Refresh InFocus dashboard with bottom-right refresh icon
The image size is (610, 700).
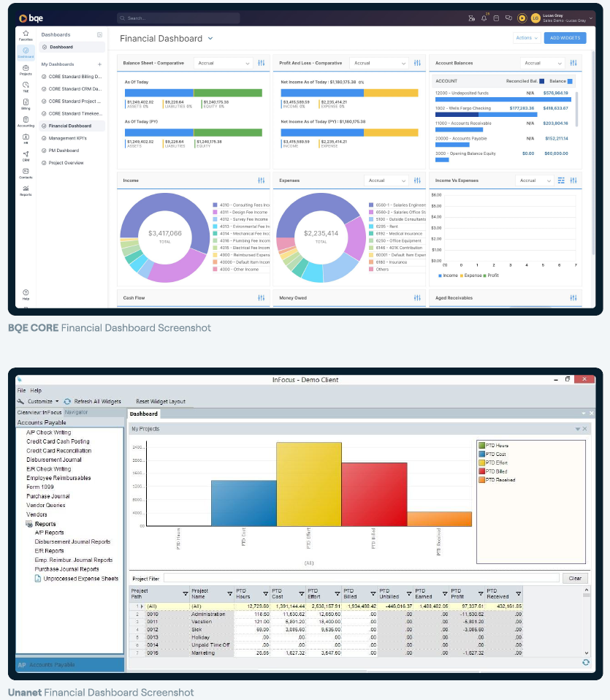coord(585,663)
